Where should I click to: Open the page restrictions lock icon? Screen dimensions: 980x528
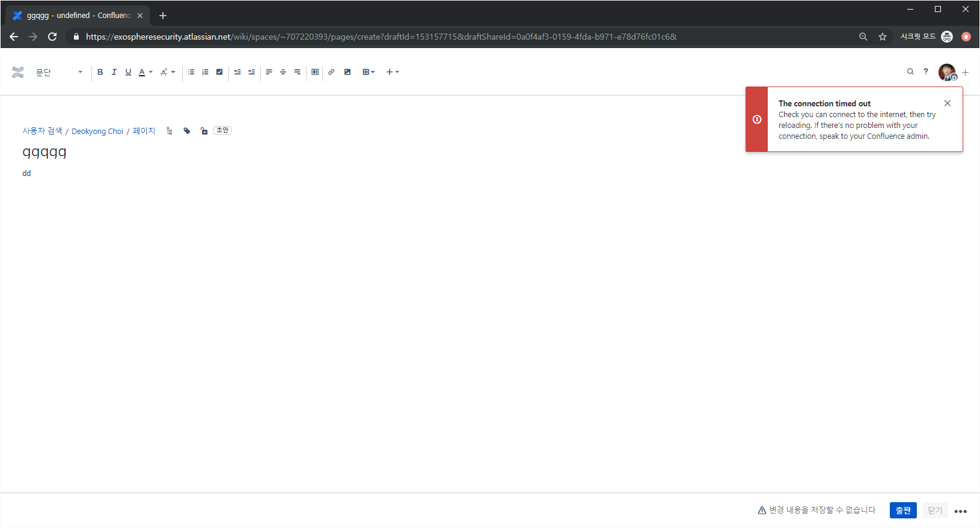click(204, 131)
